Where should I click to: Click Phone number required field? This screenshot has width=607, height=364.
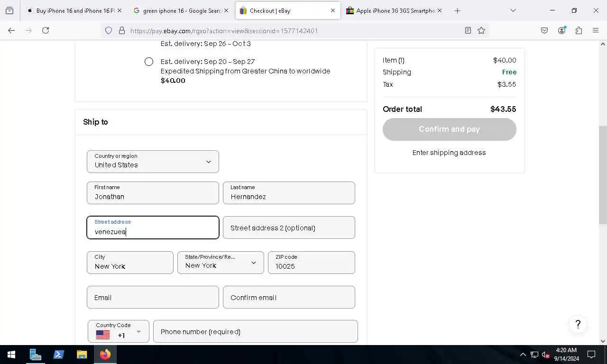click(x=256, y=331)
